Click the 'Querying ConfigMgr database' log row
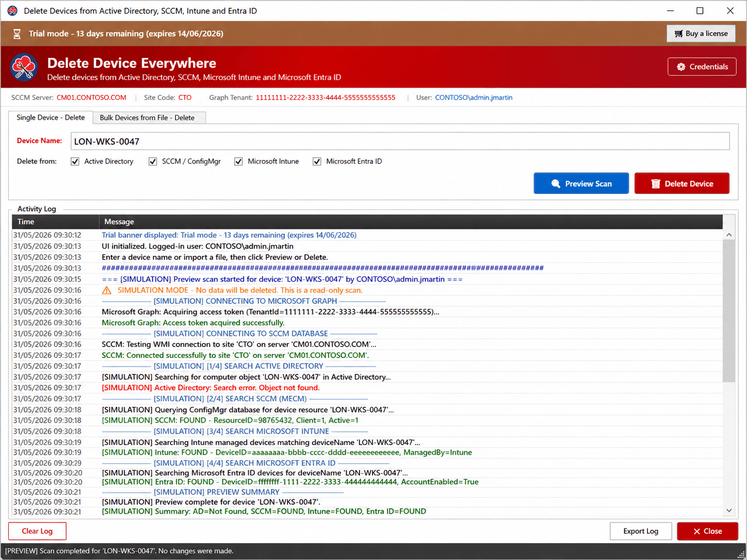This screenshot has width=747, height=560. [367, 410]
